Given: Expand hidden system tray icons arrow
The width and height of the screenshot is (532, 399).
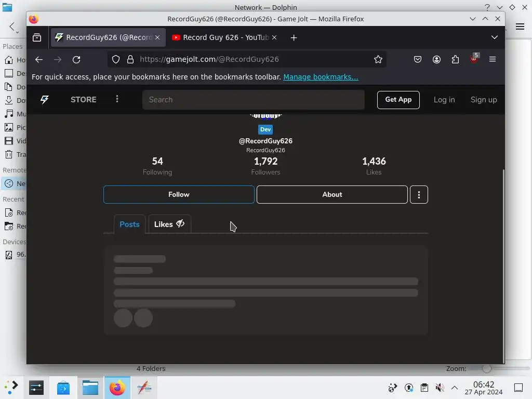Looking at the screenshot, I should [455, 388].
